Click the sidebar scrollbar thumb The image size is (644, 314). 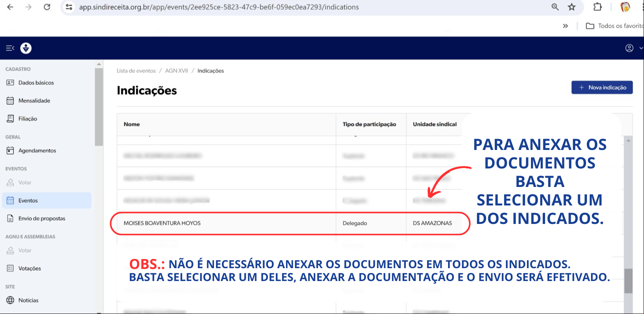(99, 107)
